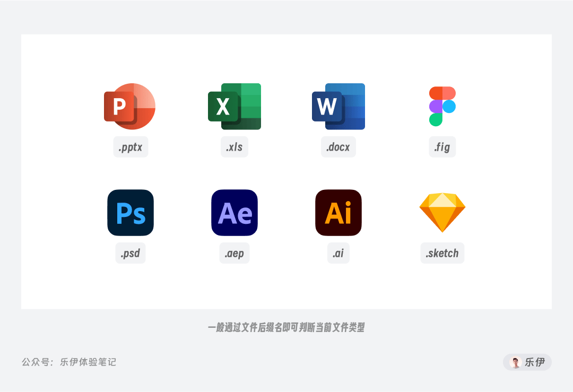573x392 pixels.
Task: Click the PowerPoint app icon
Action: pos(130,106)
